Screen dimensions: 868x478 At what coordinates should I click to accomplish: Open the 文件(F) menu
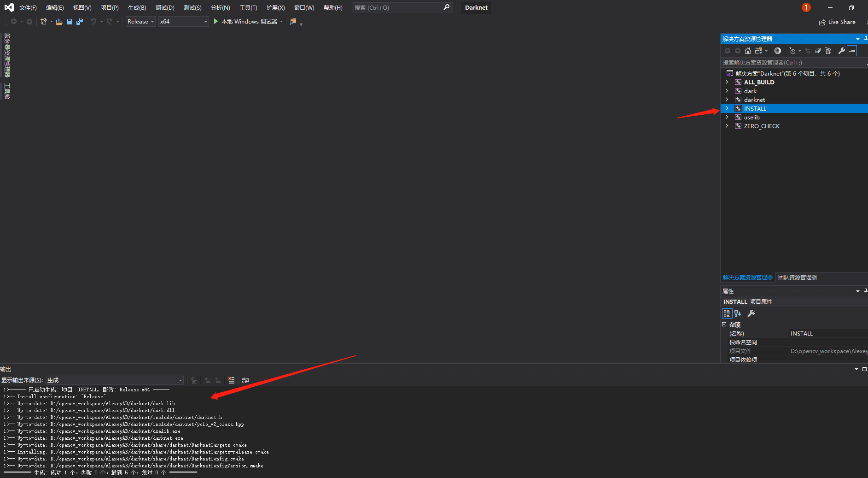click(x=28, y=8)
